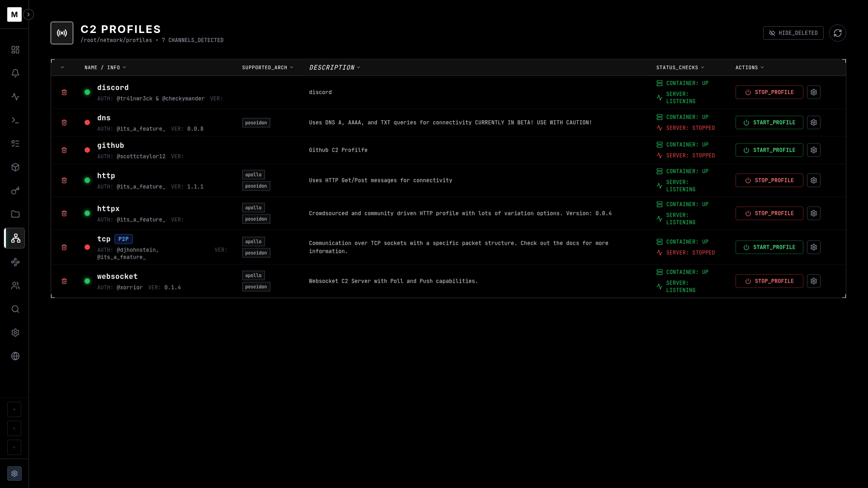Toggle HIDE_DELETED filter
The width and height of the screenshot is (868, 488).
(x=793, y=33)
